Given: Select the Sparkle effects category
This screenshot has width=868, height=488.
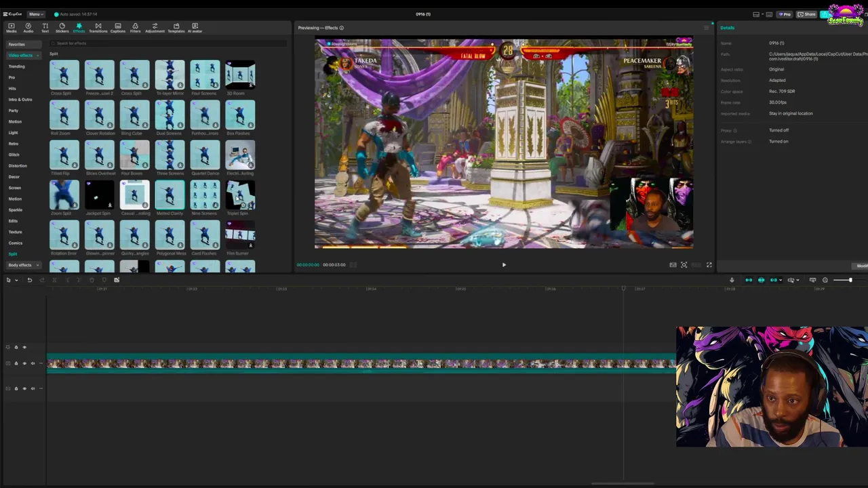Looking at the screenshot, I should click(16, 209).
